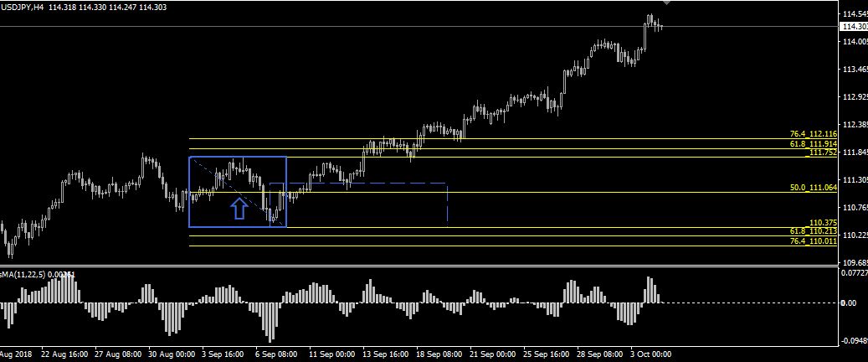Click the 112.92 price axis value
Viewport: 868px width, 362px height.
coord(855,97)
